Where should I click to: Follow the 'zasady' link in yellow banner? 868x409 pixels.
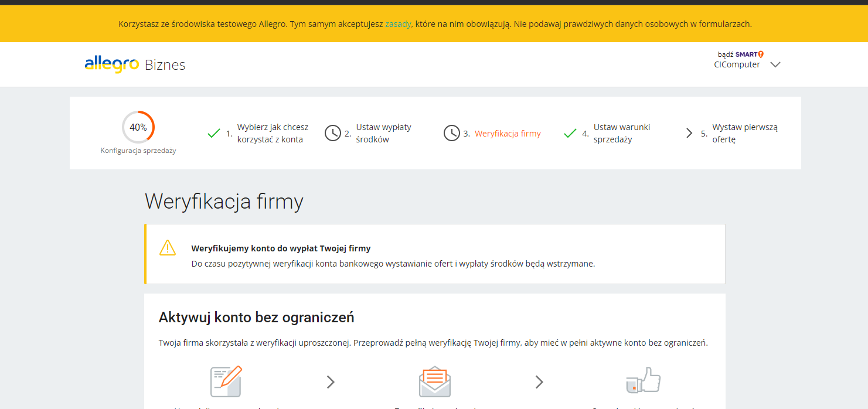(x=398, y=24)
